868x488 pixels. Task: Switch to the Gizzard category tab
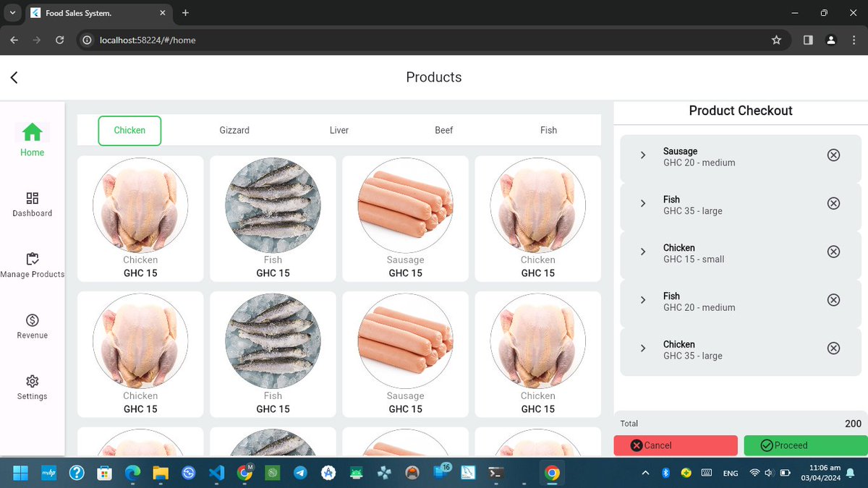pyautogui.click(x=234, y=130)
